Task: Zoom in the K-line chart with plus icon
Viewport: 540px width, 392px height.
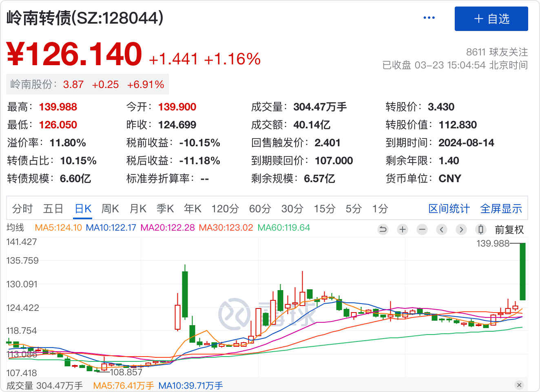Action: (403, 229)
